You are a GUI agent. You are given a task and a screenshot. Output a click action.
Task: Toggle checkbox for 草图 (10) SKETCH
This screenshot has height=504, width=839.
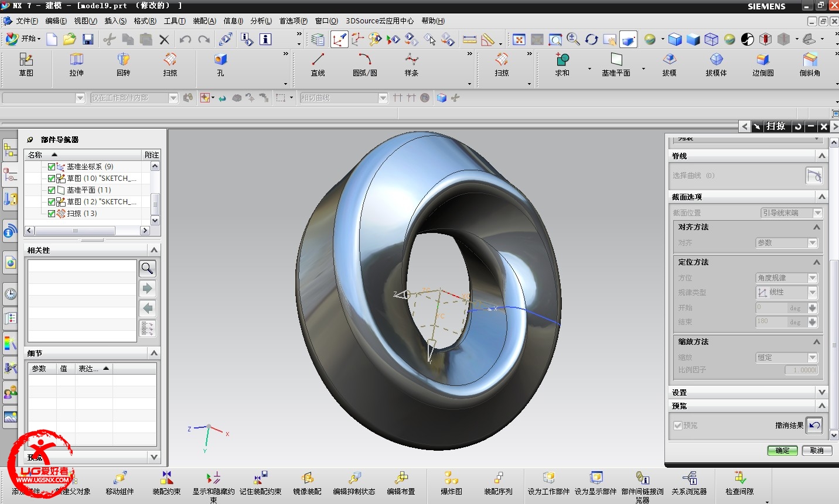52,179
